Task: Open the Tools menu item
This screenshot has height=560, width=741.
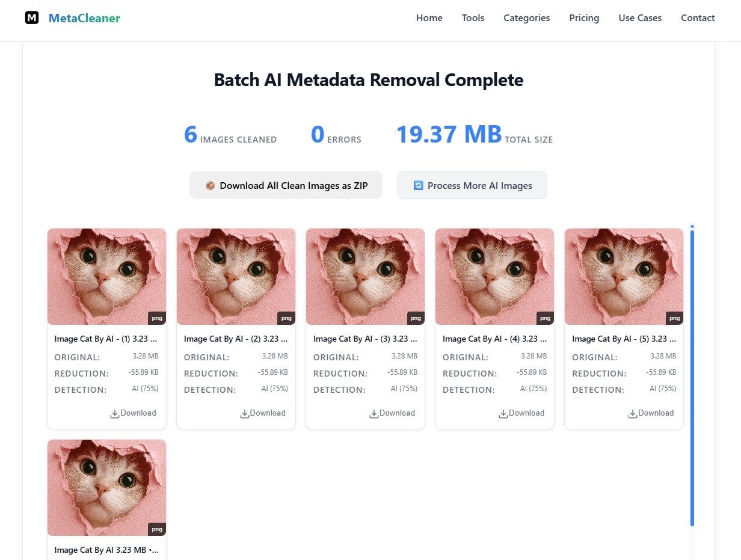Action: point(473,17)
